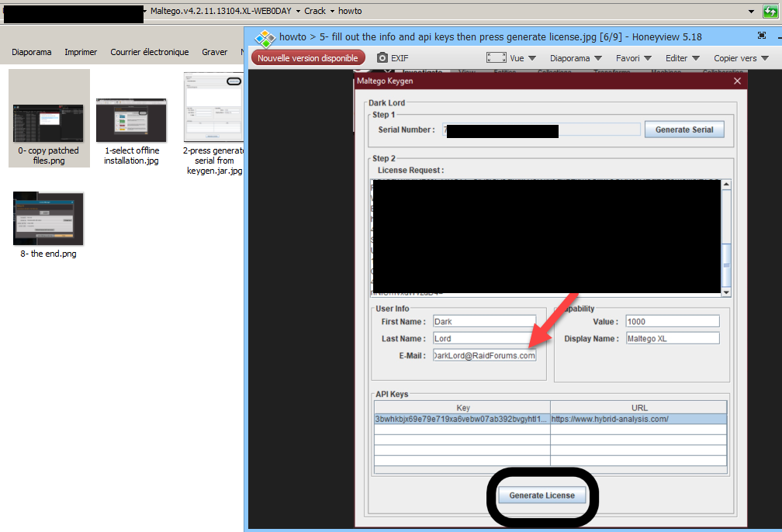
Task: Click the Key column header in API Keys
Action: tap(462, 407)
